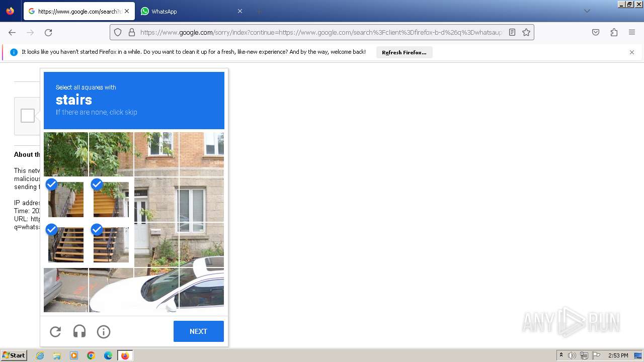This screenshot has height=362, width=644.
Task: Open the list all tabs dropdown
Action: click(587, 11)
